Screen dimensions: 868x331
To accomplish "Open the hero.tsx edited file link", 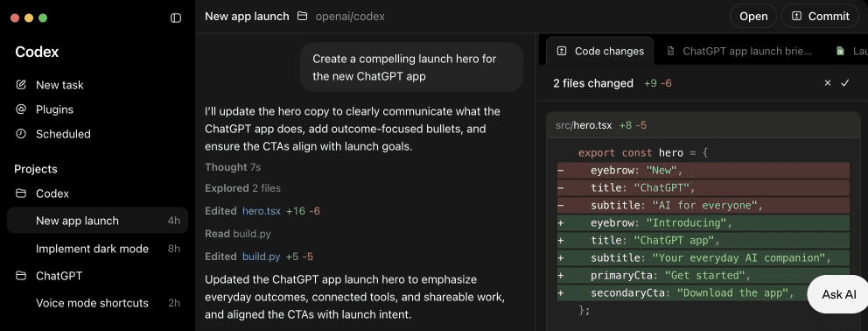I will click(262, 211).
